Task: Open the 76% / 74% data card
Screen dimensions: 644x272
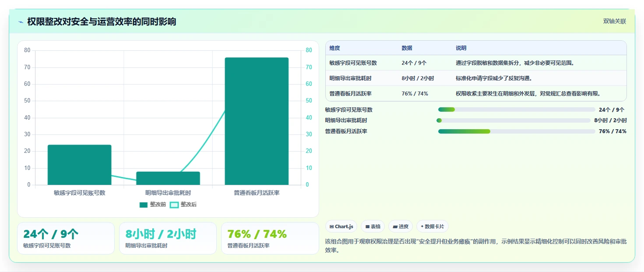Action: pyautogui.click(x=270, y=238)
